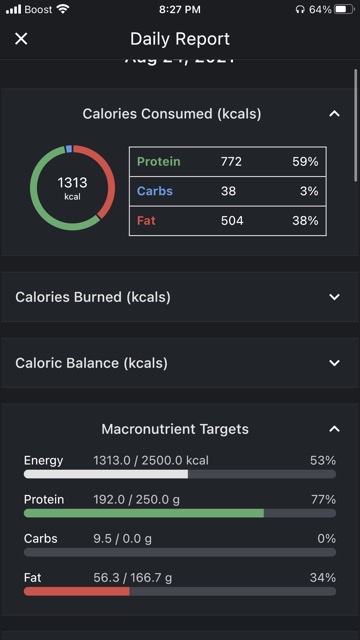
Task: Expand the Calories Burned section chevron
Action: pyautogui.click(x=334, y=297)
